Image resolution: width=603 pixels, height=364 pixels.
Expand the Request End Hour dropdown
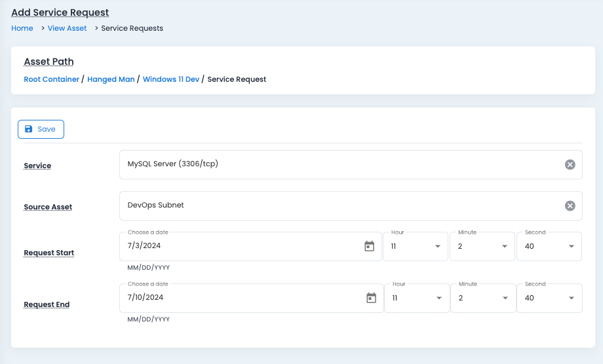click(x=416, y=298)
